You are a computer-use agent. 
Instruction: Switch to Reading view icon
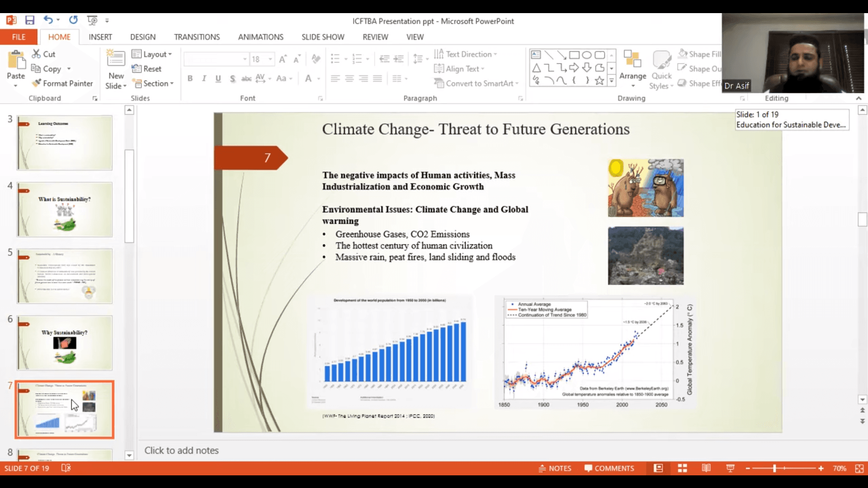[706, 468]
